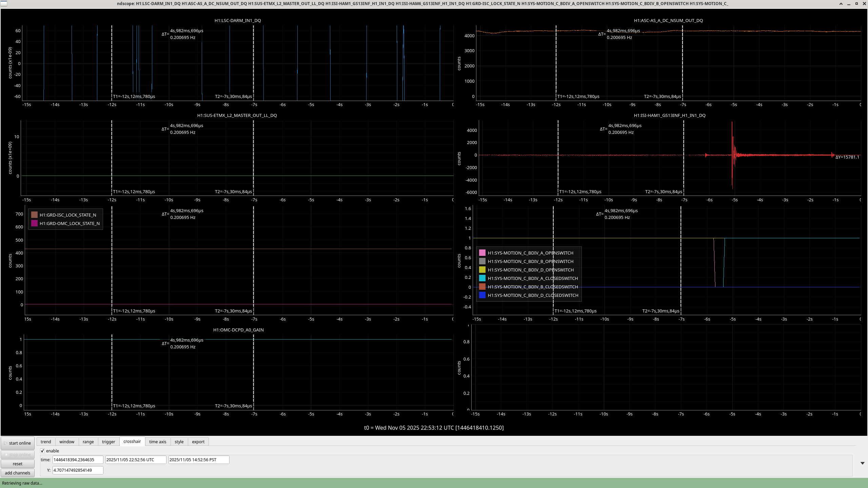Click the BDIV_D_CLOSEDSWITCH blue legend swatch

(x=482, y=295)
